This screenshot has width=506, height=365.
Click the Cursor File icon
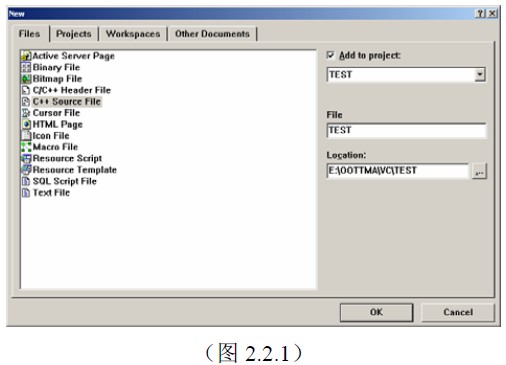coord(26,113)
